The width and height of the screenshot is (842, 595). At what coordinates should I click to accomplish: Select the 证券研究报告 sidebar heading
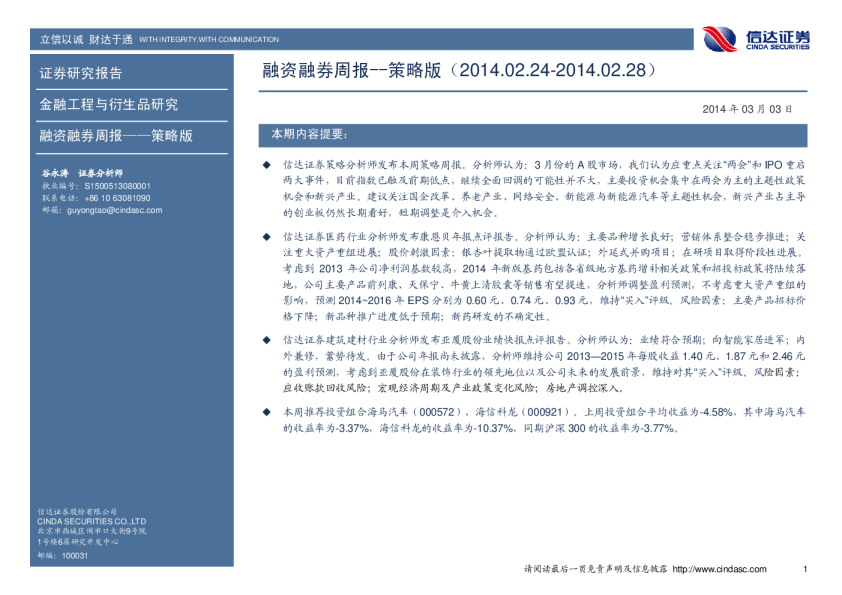click(81, 73)
